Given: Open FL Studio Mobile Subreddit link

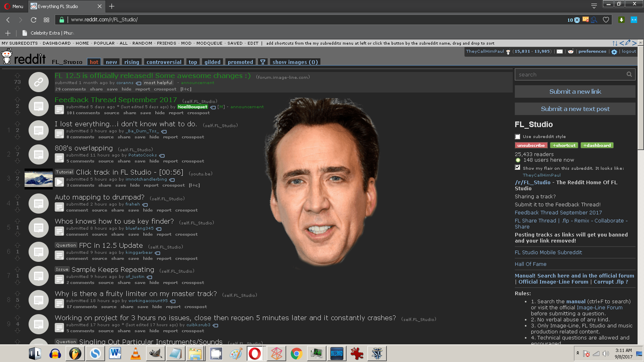Looking at the screenshot, I should pyautogui.click(x=548, y=253).
